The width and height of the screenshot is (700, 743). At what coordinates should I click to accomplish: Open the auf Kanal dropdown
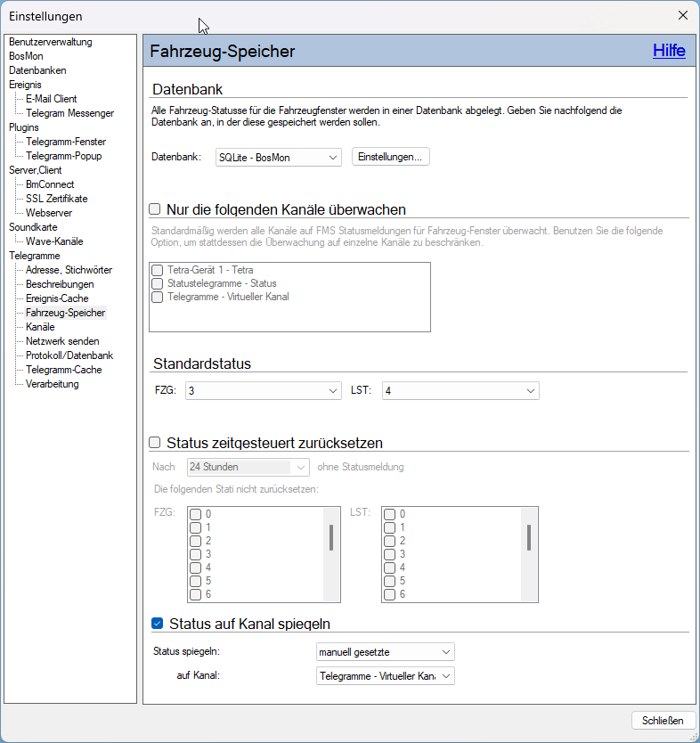tap(386, 676)
